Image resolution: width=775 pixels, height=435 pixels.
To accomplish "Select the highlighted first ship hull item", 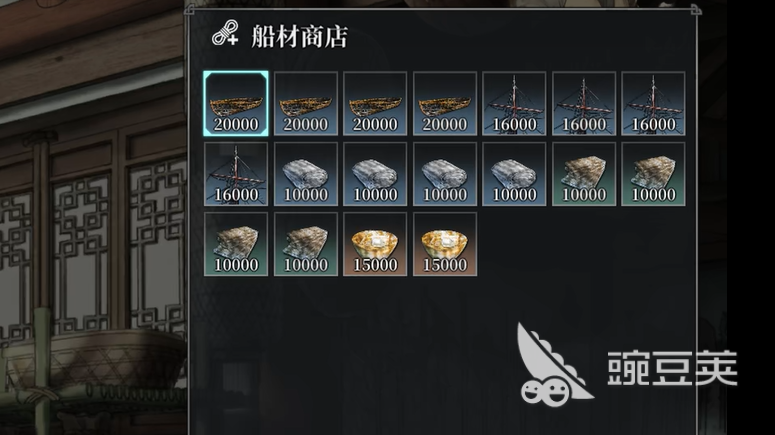I will (236, 103).
